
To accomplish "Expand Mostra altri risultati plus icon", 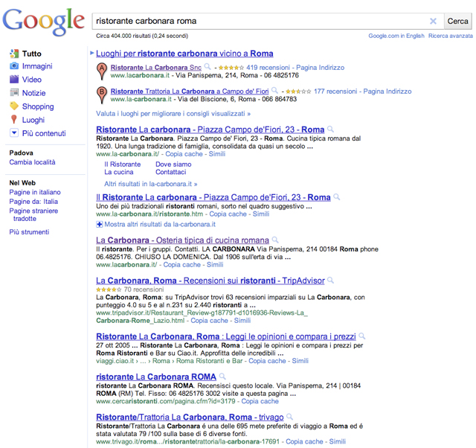I will (99, 225).
